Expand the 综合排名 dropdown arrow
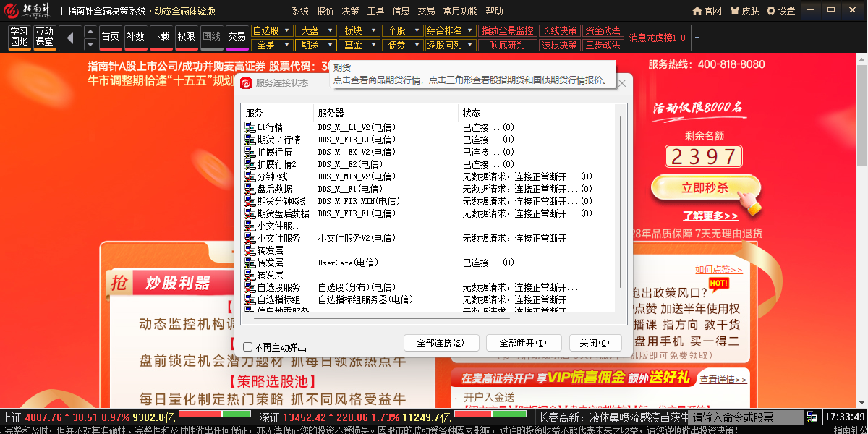The height and width of the screenshot is (434, 868). (x=470, y=30)
